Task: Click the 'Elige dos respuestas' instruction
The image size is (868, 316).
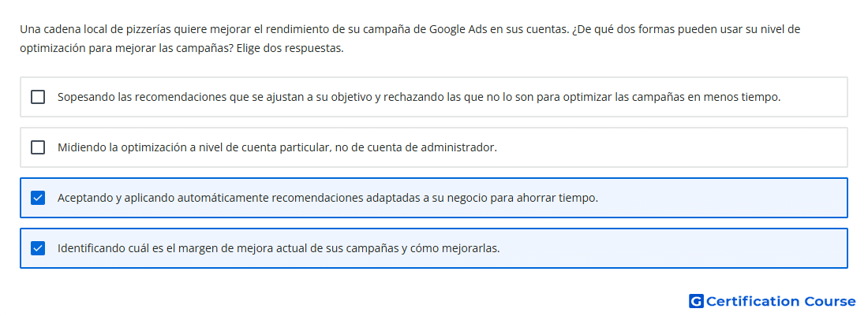Action: [290, 48]
